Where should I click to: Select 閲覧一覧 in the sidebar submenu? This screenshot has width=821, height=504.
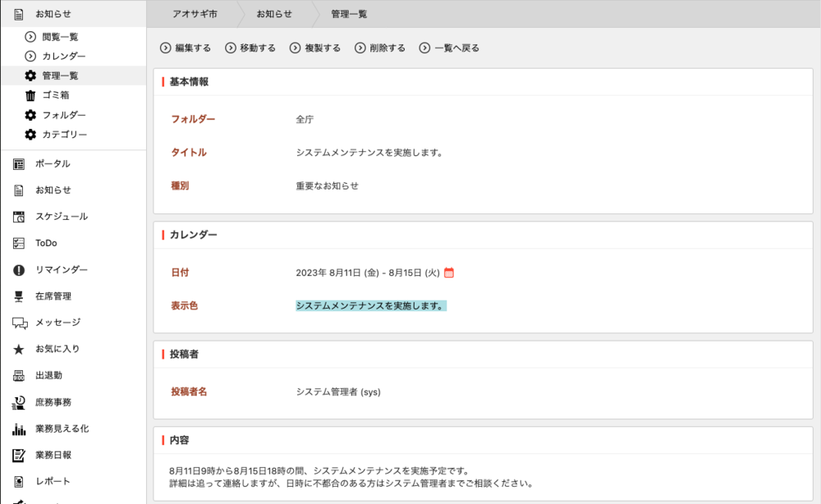(60, 37)
